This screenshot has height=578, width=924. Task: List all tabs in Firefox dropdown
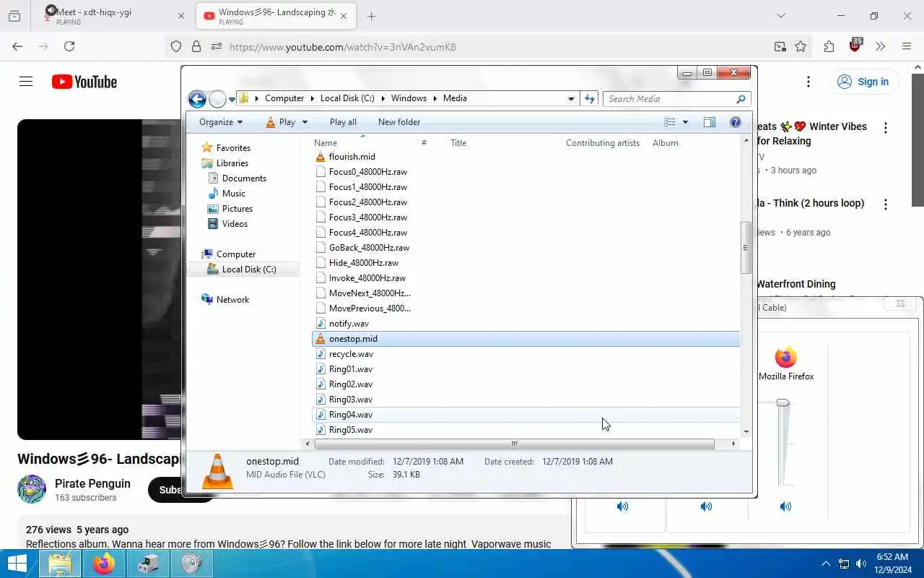[x=780, y=16]
